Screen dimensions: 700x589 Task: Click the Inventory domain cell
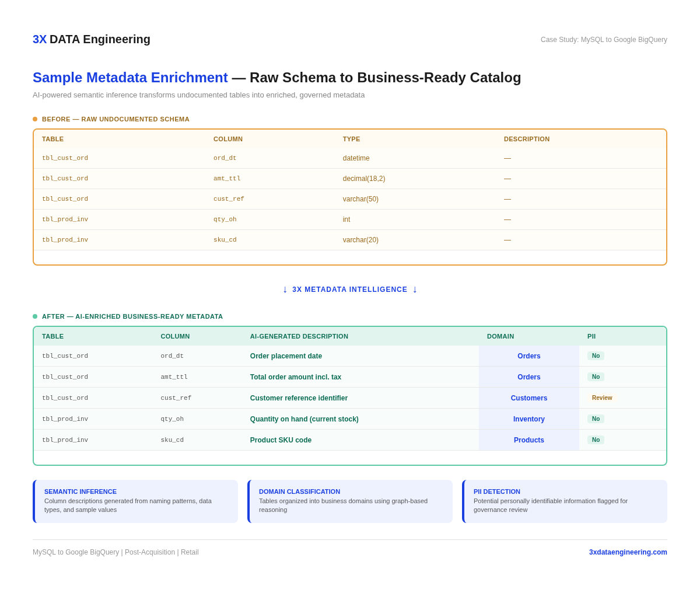point(529,419)
